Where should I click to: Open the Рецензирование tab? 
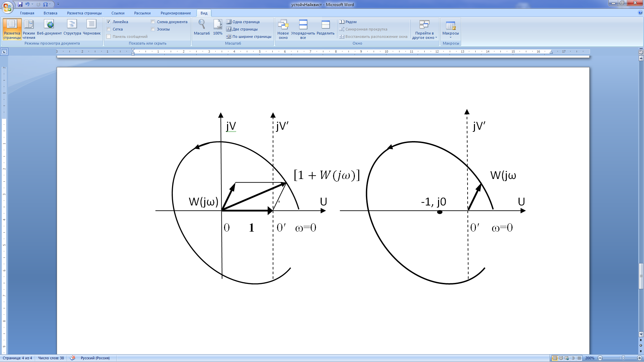[x=175, y=13]
